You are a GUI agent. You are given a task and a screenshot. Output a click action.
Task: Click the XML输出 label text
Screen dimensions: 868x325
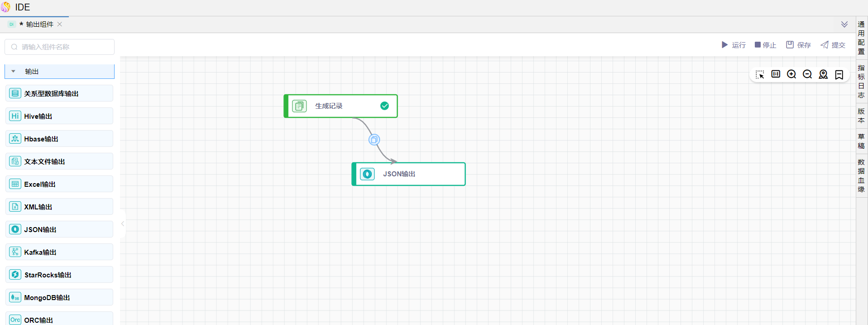click(38, 207)
